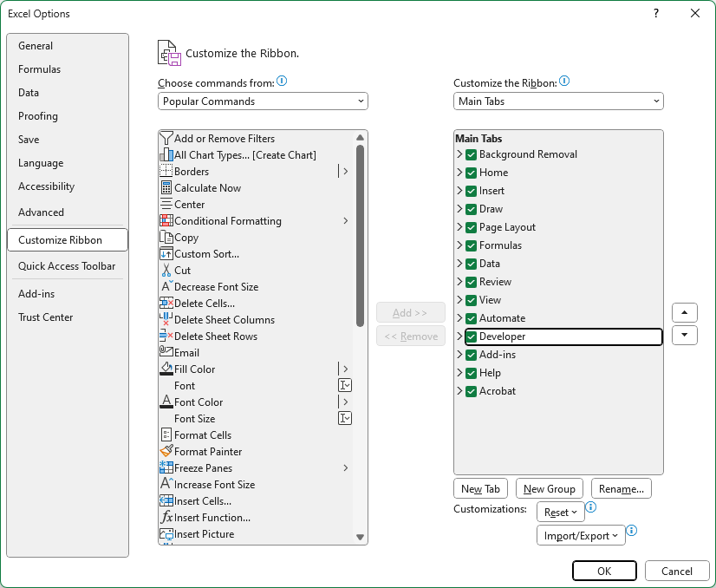The height and width of the screenshot is (588, 716).
Task: Toggle the Home tab checkbox
Action: click(472, 172)
